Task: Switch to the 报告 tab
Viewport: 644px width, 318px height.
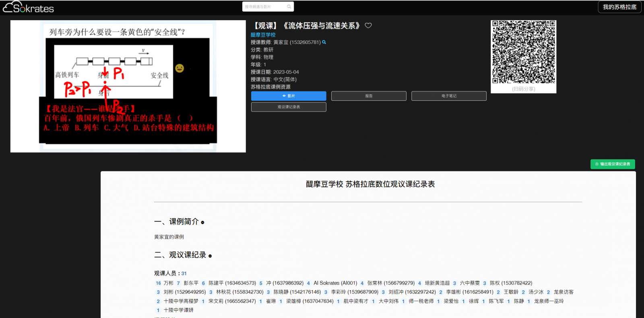Action: click(369, 96)
